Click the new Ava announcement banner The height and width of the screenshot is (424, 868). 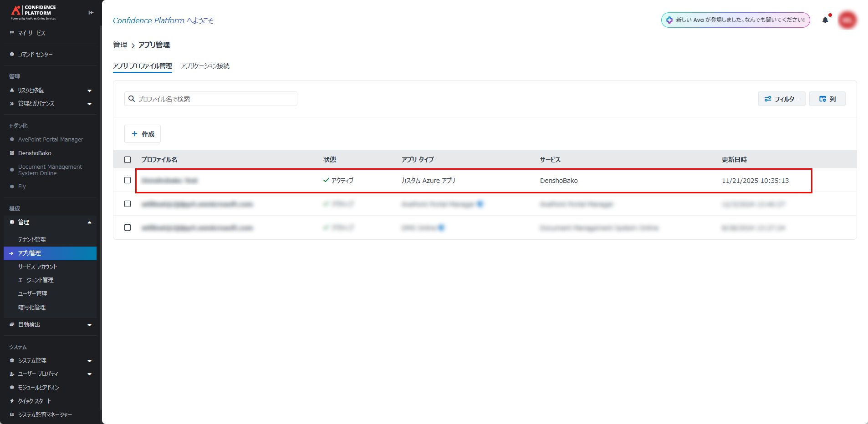coord(735,20)
